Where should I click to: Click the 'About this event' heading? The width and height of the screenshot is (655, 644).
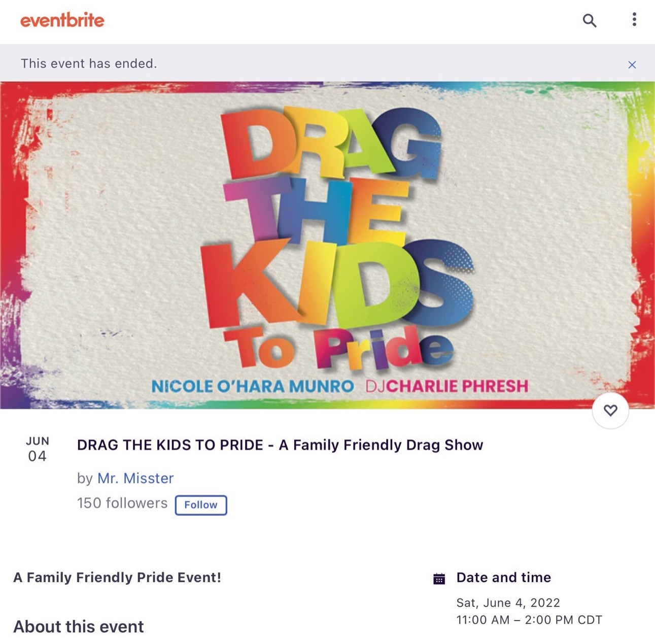coord(79,627)
